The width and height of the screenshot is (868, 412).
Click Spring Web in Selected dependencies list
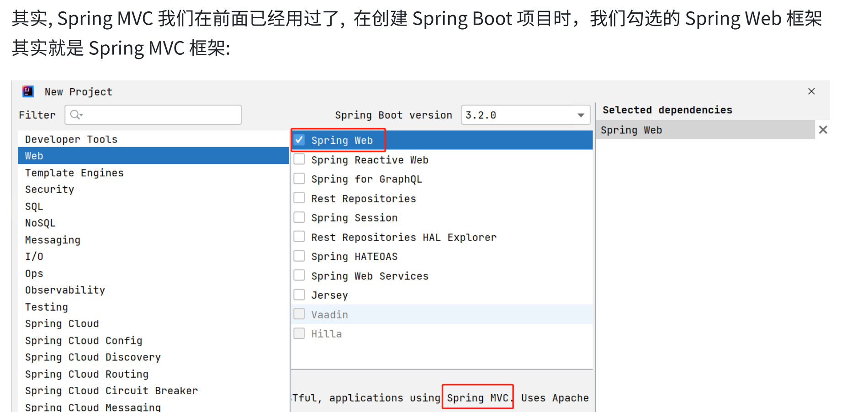705,130
